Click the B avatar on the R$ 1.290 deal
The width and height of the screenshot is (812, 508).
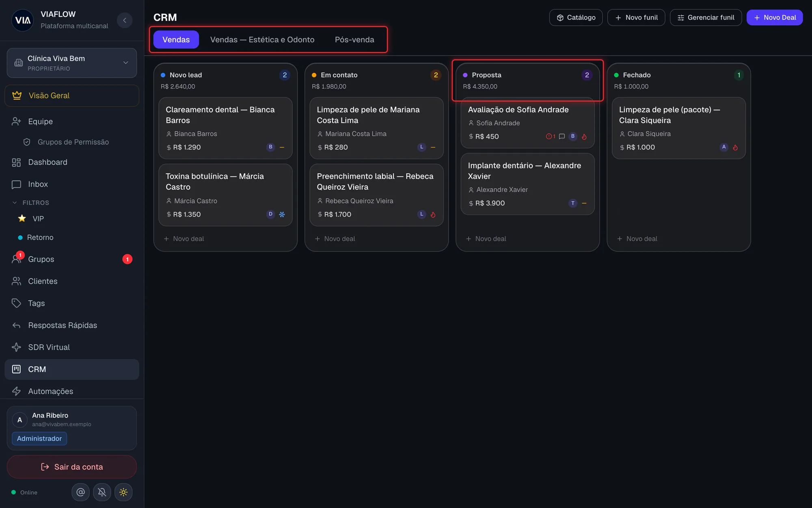pos(270,147)
